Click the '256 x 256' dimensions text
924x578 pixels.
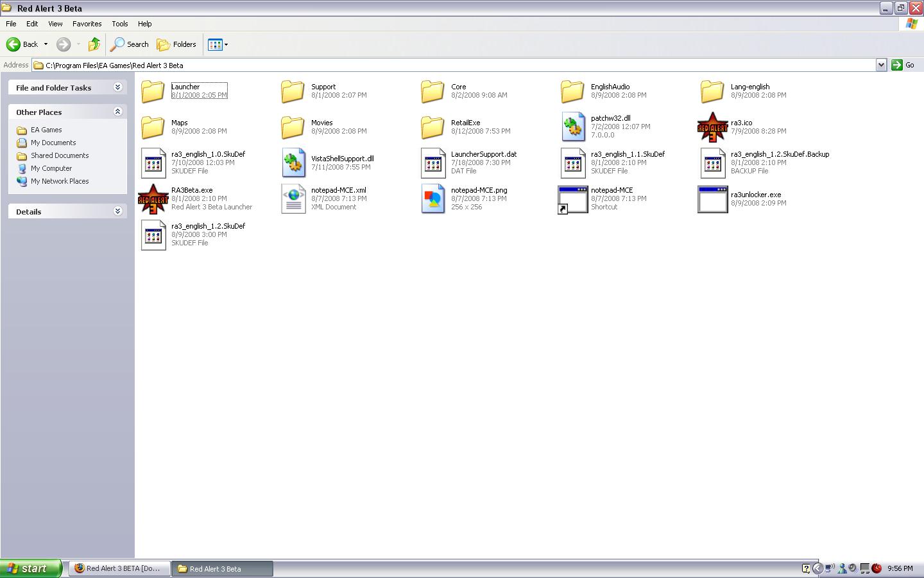[466, 207]
